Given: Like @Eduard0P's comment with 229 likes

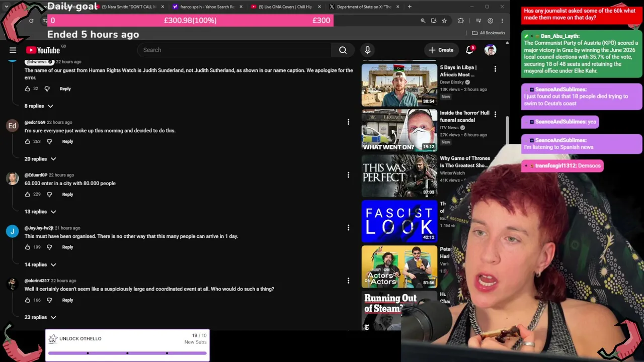Looking at the screenshot, I should coord(28,195).
